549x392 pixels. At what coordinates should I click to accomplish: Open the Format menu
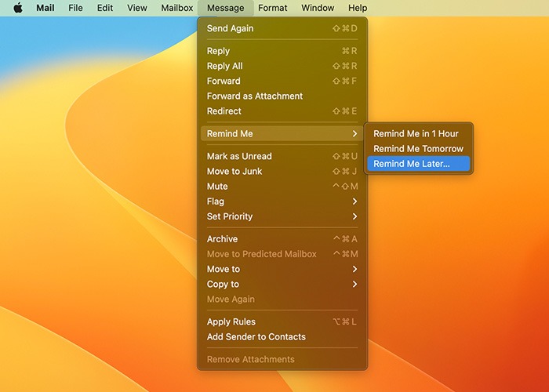272,8
